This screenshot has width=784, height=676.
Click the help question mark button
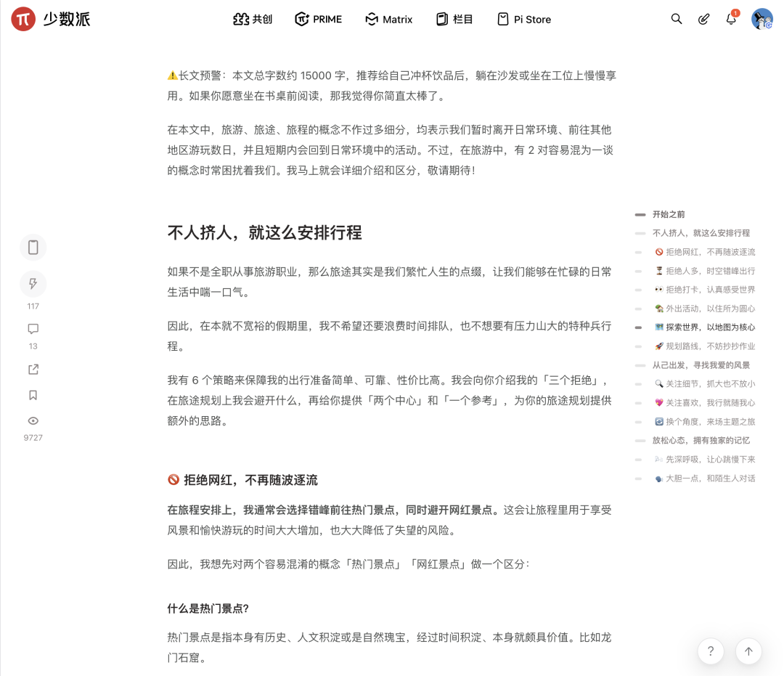[711, 651]
